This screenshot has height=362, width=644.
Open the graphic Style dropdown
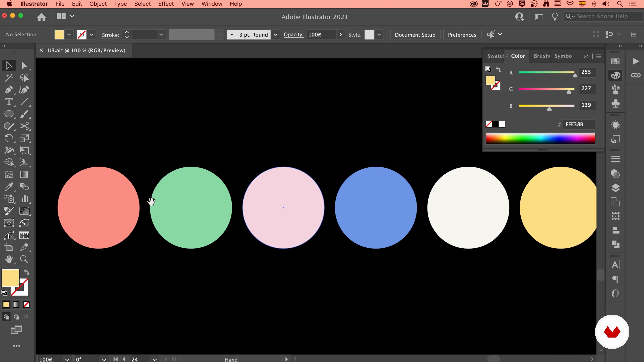[379, 35]
